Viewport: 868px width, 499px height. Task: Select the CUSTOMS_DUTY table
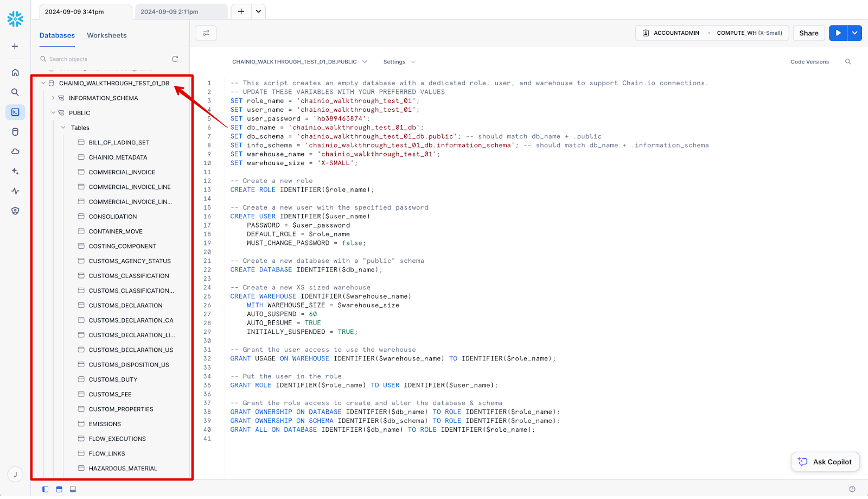(113, 380)
